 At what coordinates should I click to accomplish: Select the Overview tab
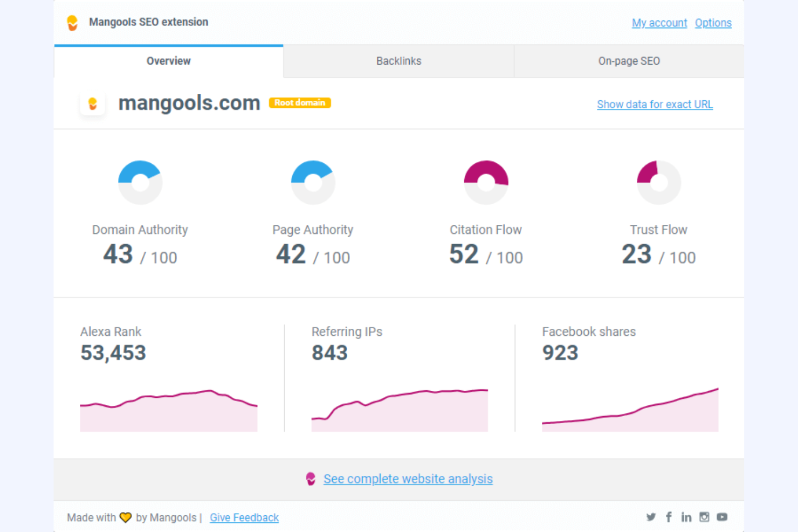click(168, 61)
